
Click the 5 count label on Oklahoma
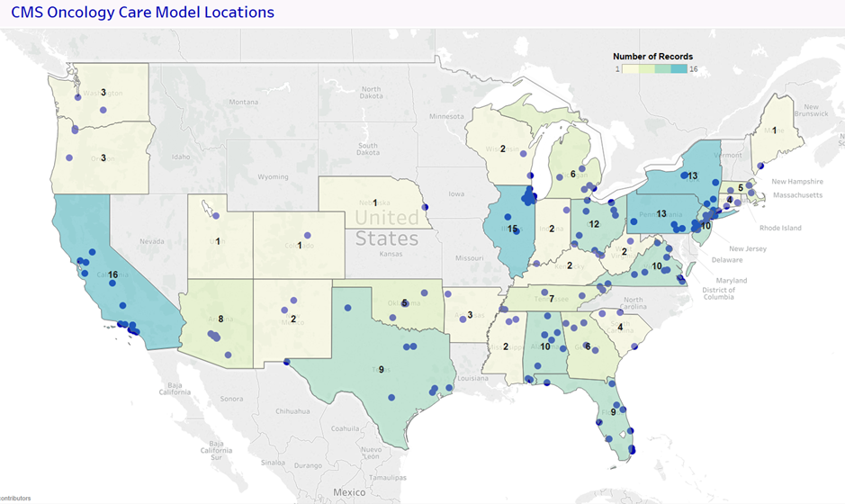point(405,303)
